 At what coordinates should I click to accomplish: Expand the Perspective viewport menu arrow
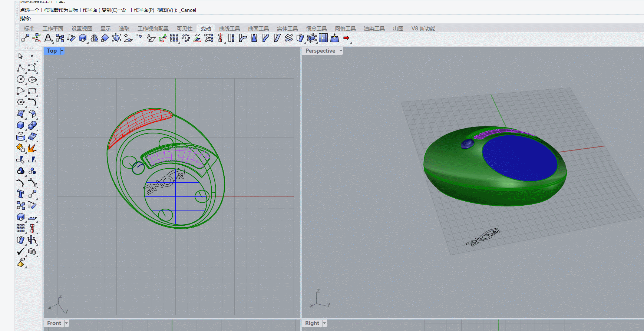(x=341, y=51)
